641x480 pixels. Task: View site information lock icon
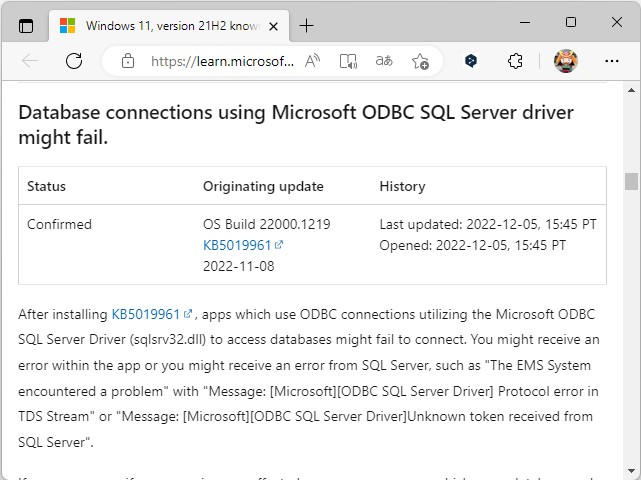point(127,61)
